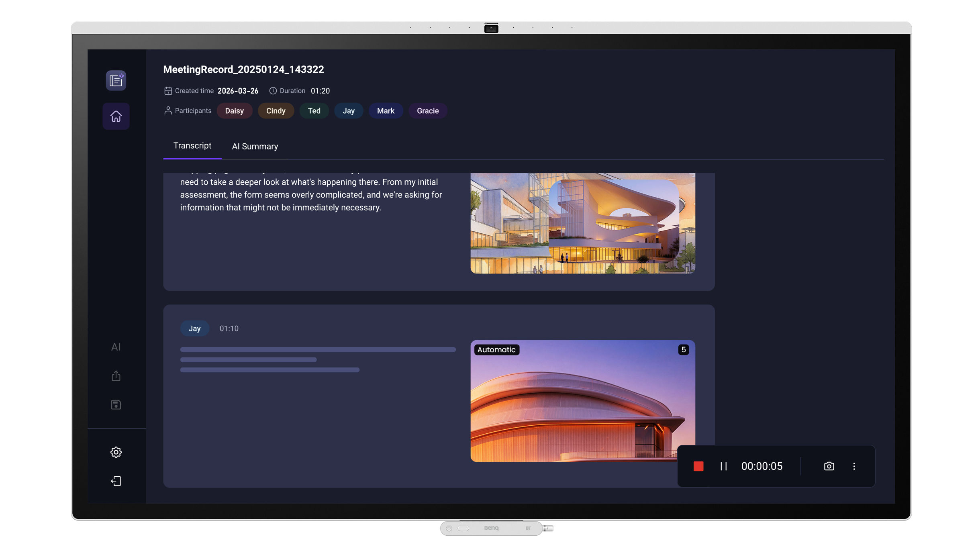Go to the Home screen
980x551 pixels.
[x=116, y=116]
